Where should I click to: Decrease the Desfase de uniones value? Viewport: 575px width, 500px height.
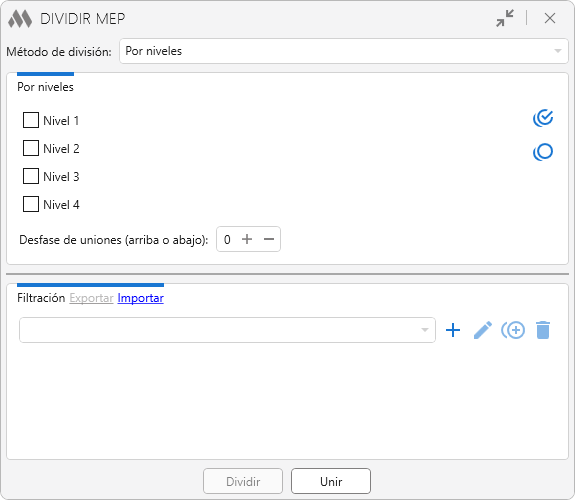pos(269,239)
